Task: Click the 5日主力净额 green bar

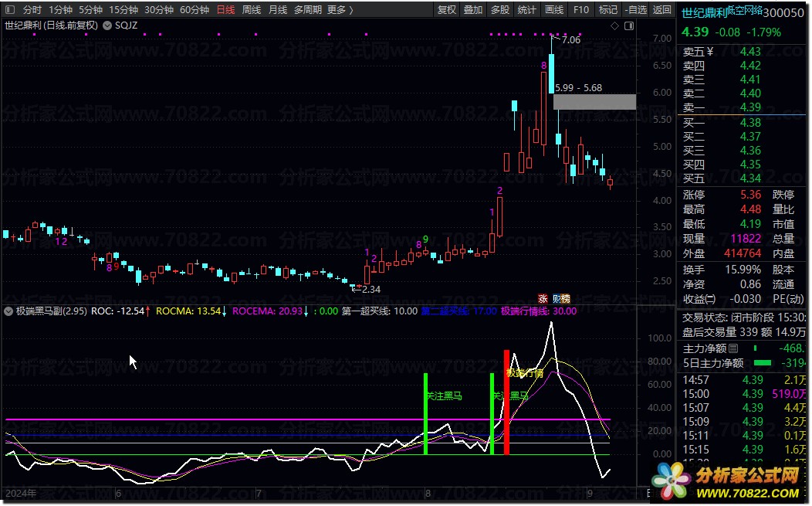Action: 763,363
